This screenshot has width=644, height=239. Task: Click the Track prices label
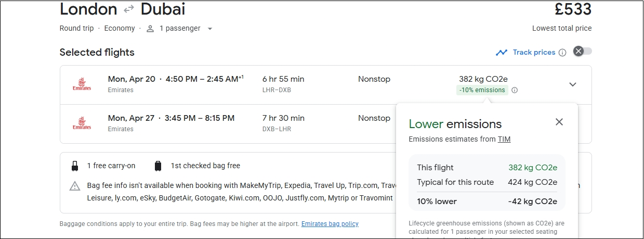pyautogui.click(x=534, y=52)
